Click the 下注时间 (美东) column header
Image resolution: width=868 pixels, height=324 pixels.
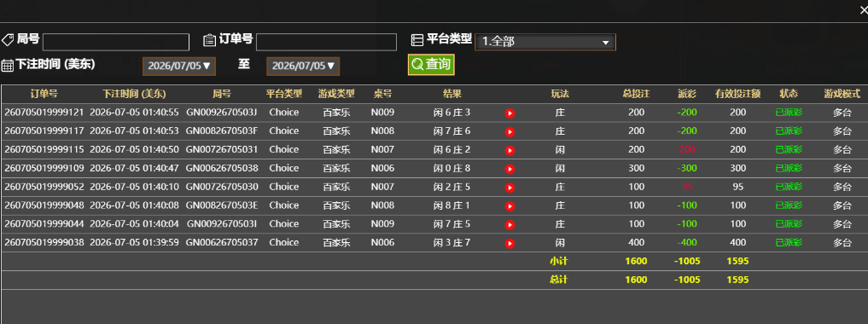(134, 94)
